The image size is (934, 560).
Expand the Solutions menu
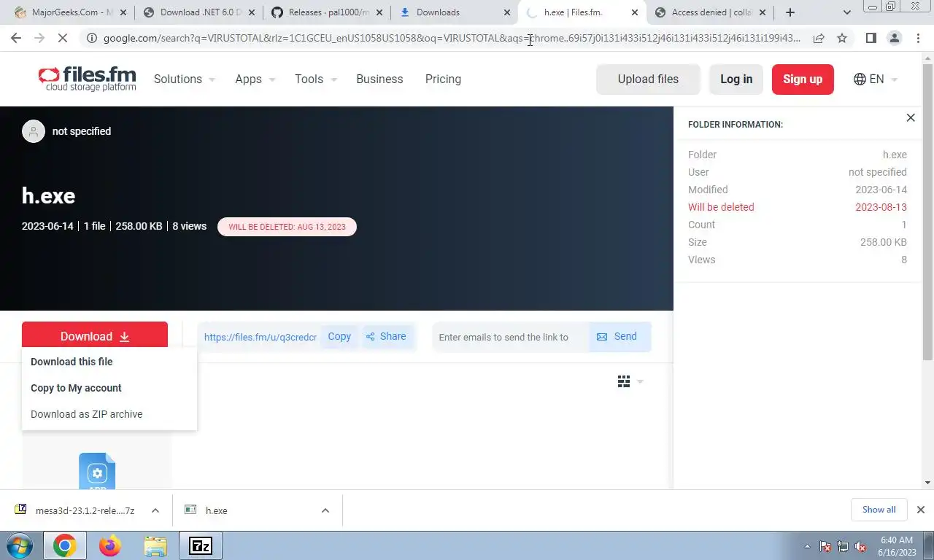[185, 79]
